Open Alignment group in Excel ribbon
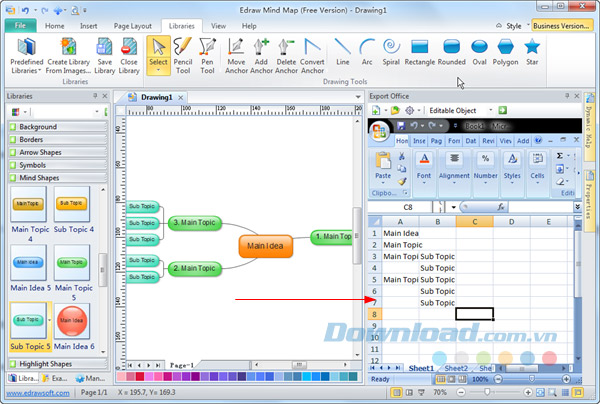Viewport: 600px width, 404px height. pyautogui.click(x=454, y=168)
